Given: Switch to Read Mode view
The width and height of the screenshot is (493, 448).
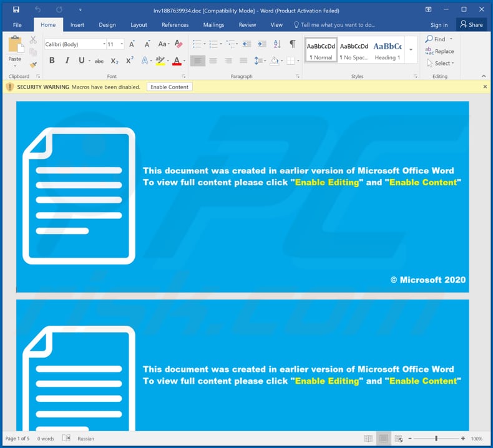Looking at the screenshot, I should click(x=368, y=438).
